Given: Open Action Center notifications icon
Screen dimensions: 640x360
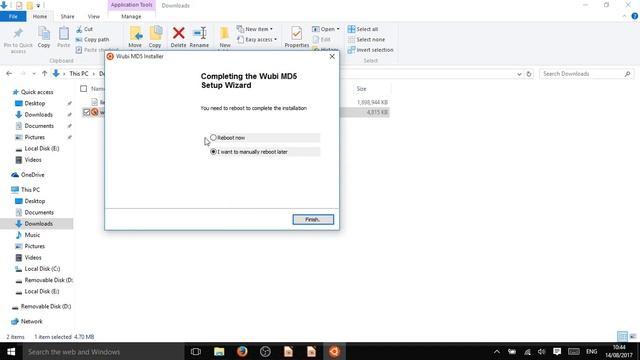Looking at the screenshot, I should [x=557, y=351].
